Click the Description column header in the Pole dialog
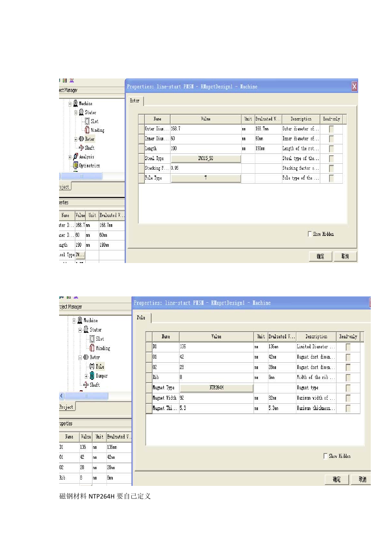The width and height of the screenshot is (392, 554). (x=316, y=337)
